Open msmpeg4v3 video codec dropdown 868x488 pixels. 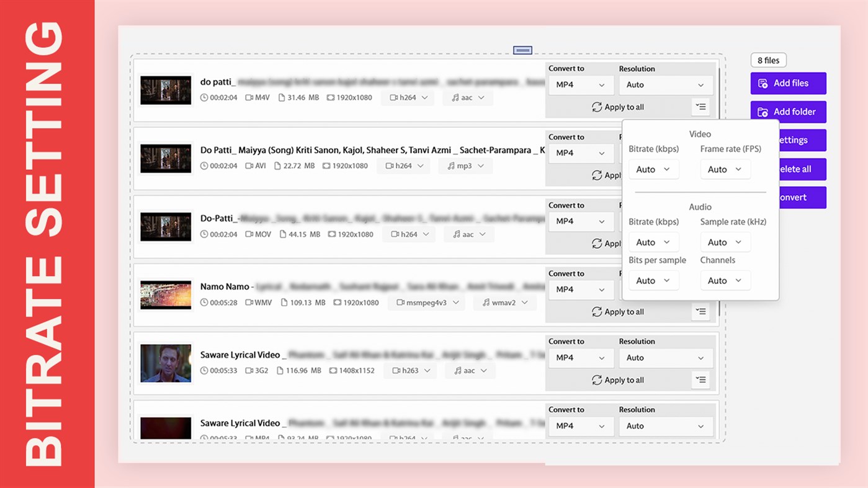(x=427, y=303)
